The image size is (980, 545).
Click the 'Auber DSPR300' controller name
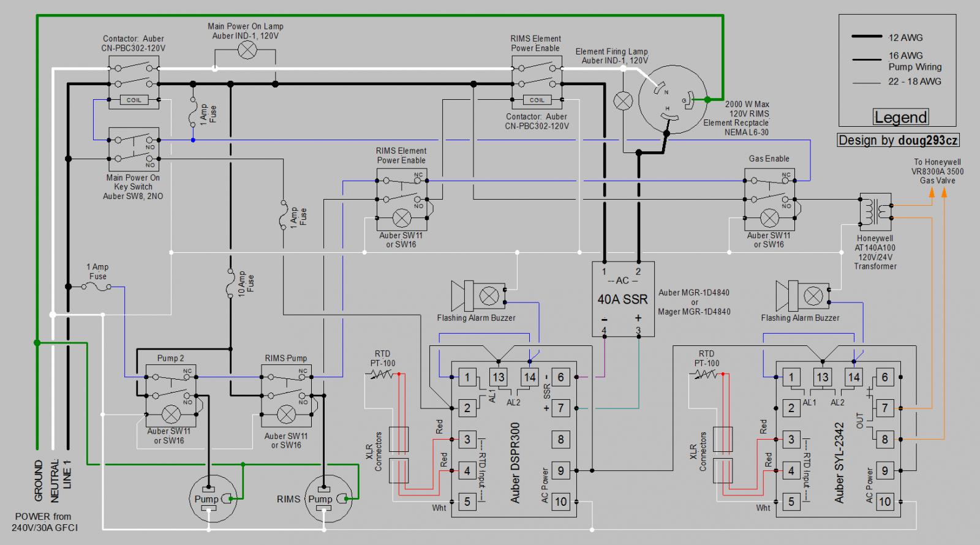(x=516, y=463)
